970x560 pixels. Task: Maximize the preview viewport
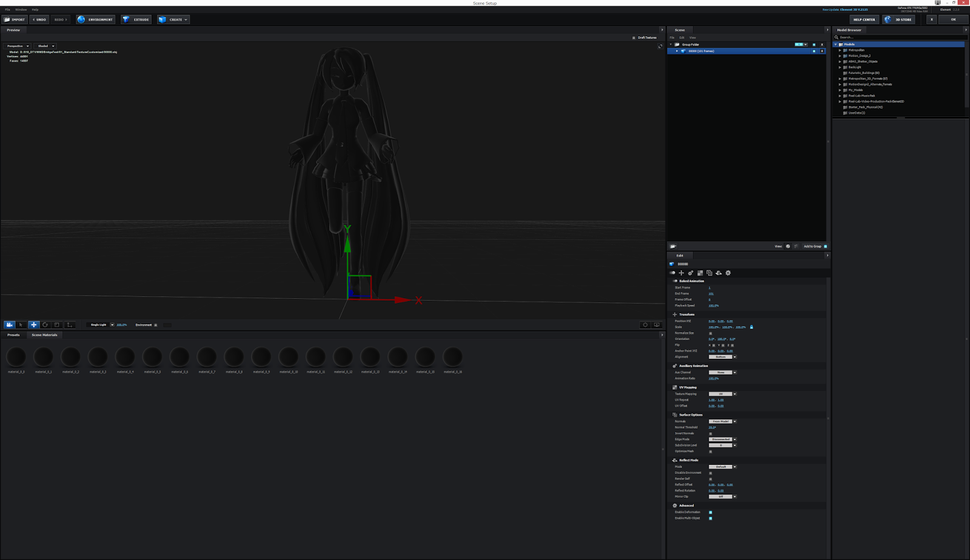pos(660,46)
